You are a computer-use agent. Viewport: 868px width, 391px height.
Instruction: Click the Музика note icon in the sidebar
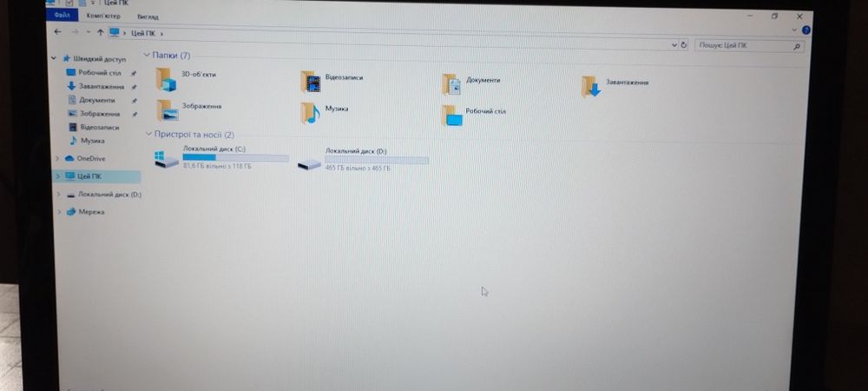pyautogui.click(x=74, y=140)
